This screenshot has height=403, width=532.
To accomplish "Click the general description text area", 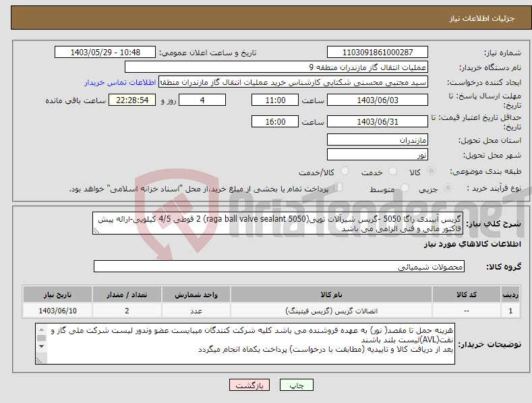I will [x=278, y=223].
